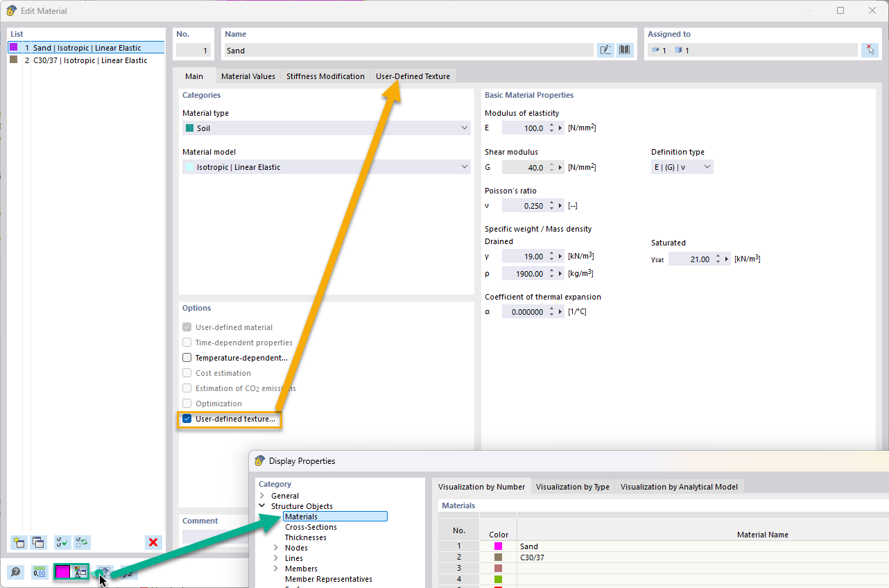The image size is (889, 588).
Task: Select C30/37 material in the list
Action: click(x=90, y=60)
